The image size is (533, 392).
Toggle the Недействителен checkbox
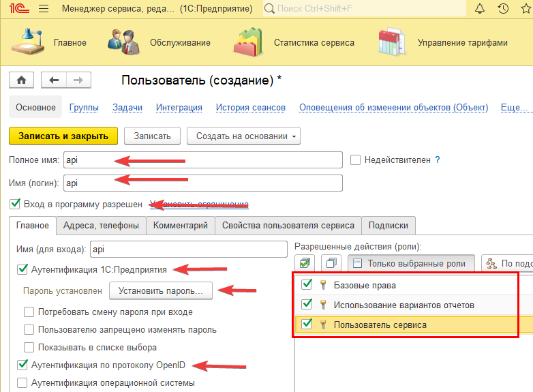(355, 160)
